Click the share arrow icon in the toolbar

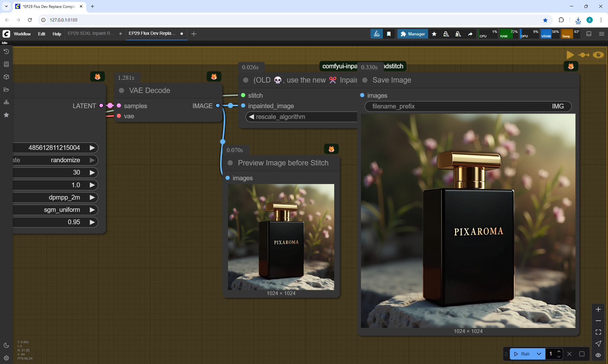point(470,34)
